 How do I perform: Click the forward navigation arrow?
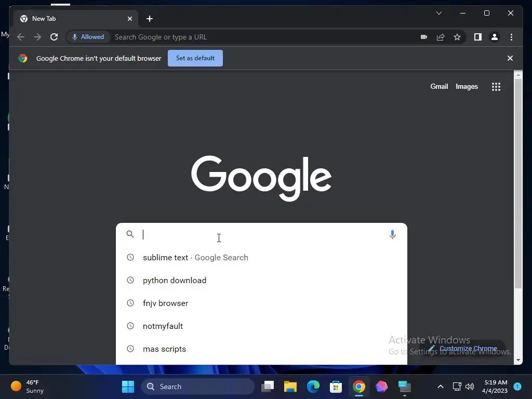pyautogui.click(x=37, y=37)
